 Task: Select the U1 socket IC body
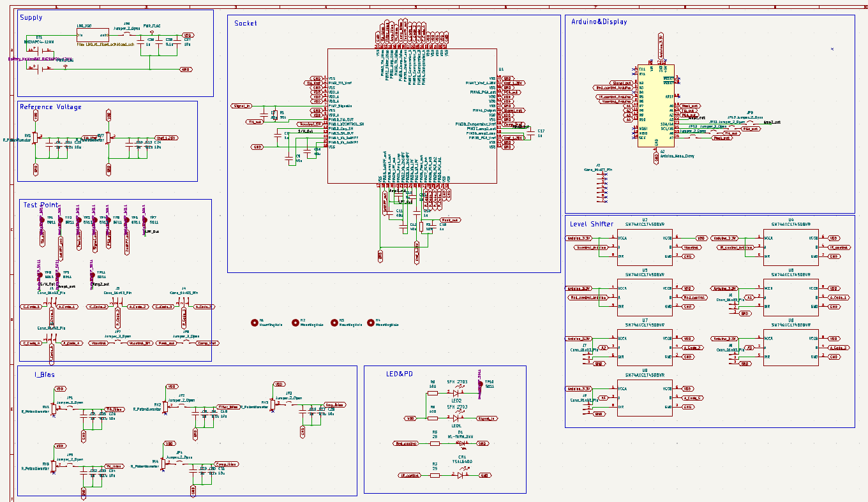click(x=412, y=116)
